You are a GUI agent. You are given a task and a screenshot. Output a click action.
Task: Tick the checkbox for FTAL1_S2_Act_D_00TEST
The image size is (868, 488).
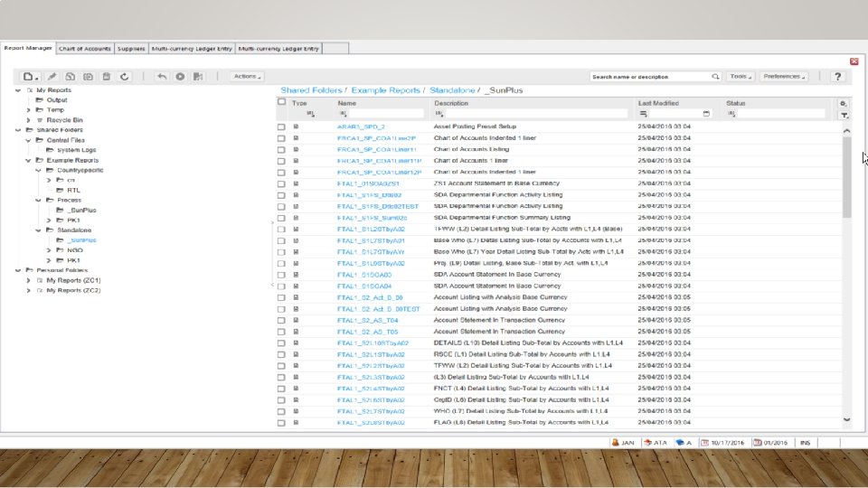(281, 309)
